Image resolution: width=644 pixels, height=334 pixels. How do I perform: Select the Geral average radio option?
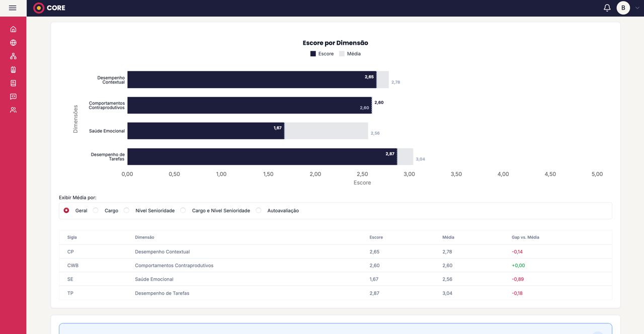(x=66, y=210)
